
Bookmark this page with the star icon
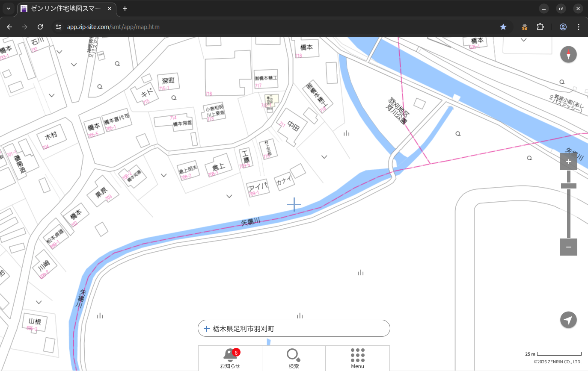coord(503,27)
